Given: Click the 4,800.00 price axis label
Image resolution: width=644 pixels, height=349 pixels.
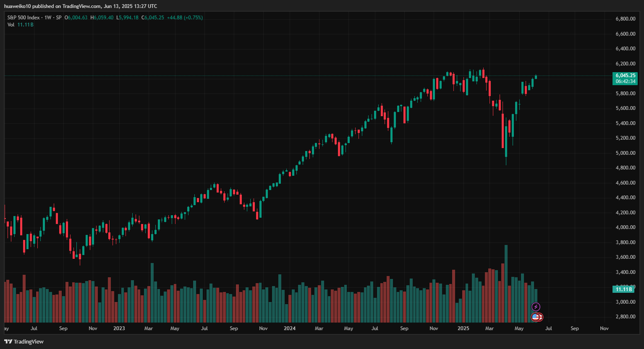Looking at the screenshot, I should (x=625, y=168).
